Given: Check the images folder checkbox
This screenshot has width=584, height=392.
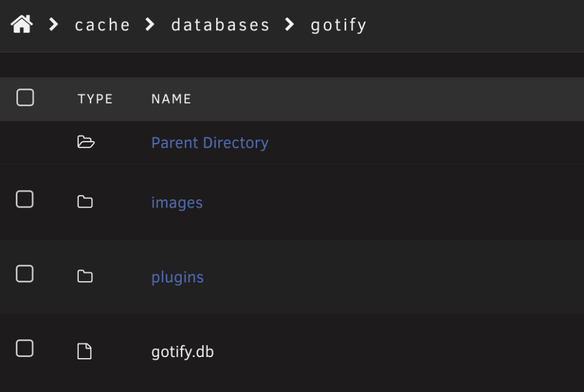Looking at the screenshot, I should coord(25,199).
